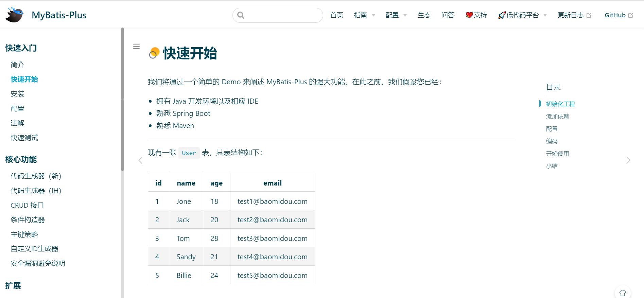
Task: Click the cell test5@baomidou.com
Action: tap(273, 275)
